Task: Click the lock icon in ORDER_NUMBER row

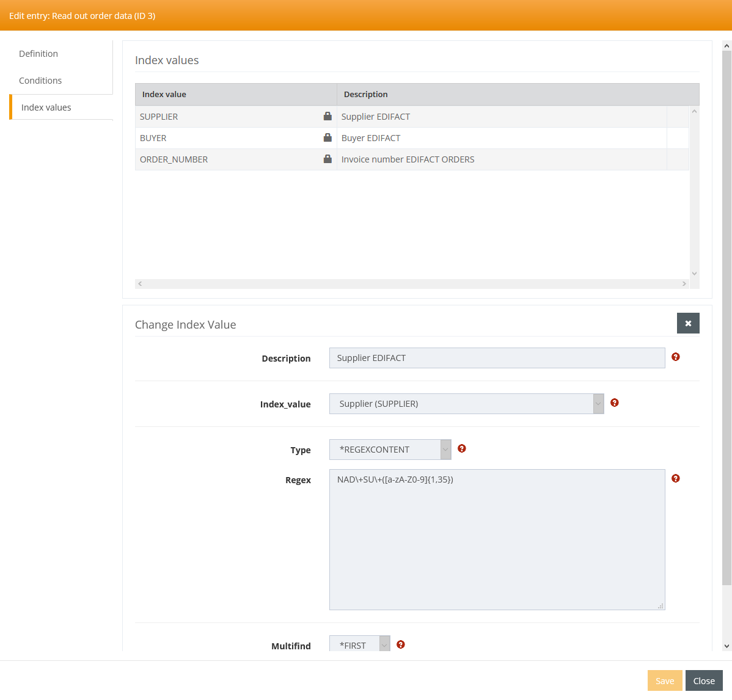Action: (328, 159)
